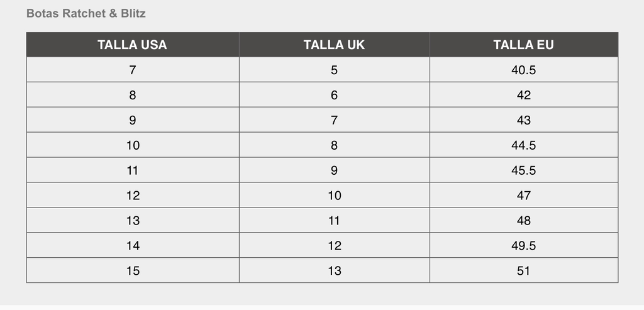This screenshot has width=644, height=310.
Task: Click USA size 7 cell
Action: click(133, 70)
